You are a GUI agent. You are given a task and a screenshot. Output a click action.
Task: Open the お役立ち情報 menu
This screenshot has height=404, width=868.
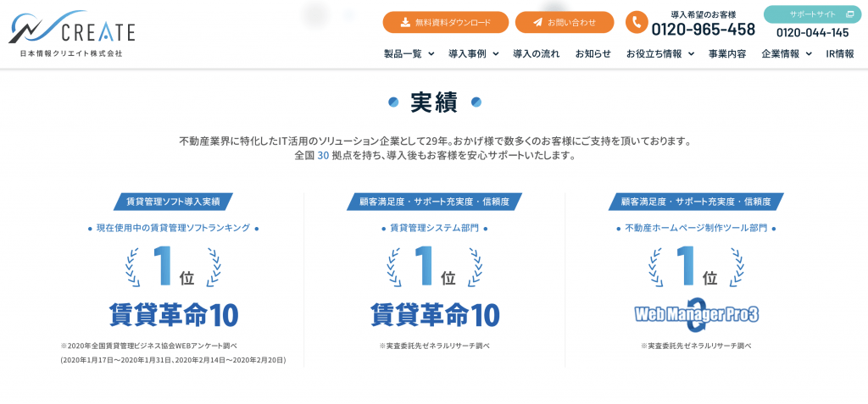[x=654, y=53]
